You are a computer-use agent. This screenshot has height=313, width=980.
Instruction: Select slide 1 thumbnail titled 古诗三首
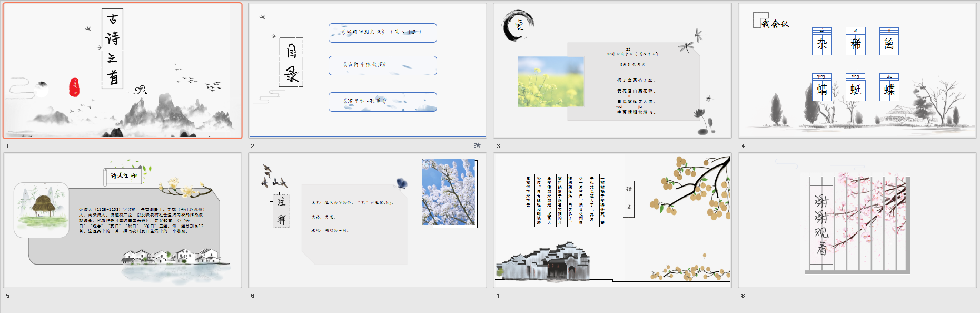pyautogui.click(x=123, y=71)
